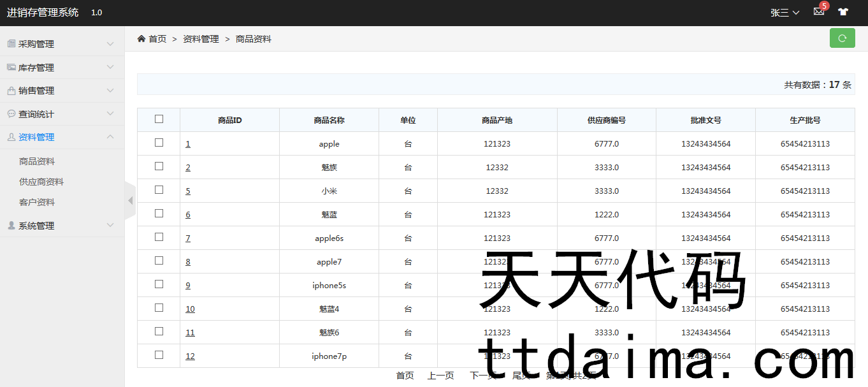Expand the 销售管理 chevron

(110, 91)
